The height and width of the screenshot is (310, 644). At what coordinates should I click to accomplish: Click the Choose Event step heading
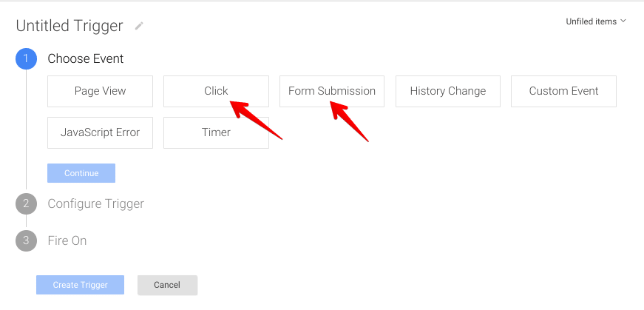[86, 58]
